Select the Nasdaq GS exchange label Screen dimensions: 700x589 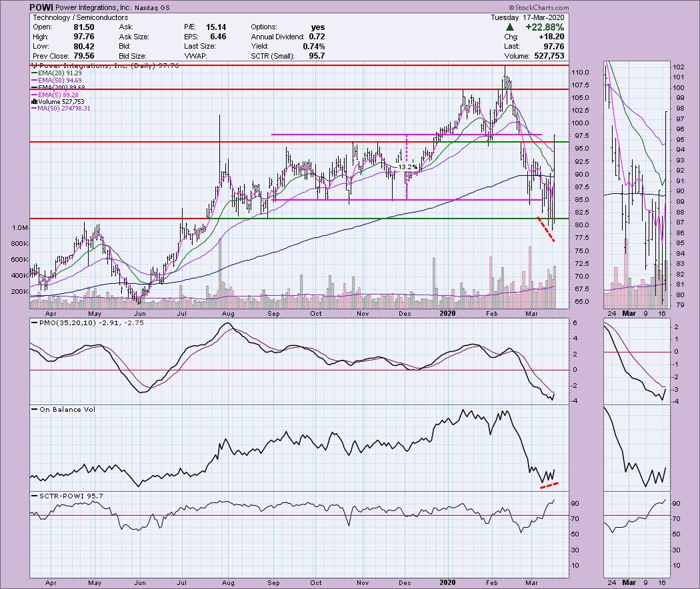(x=152, y=7)
